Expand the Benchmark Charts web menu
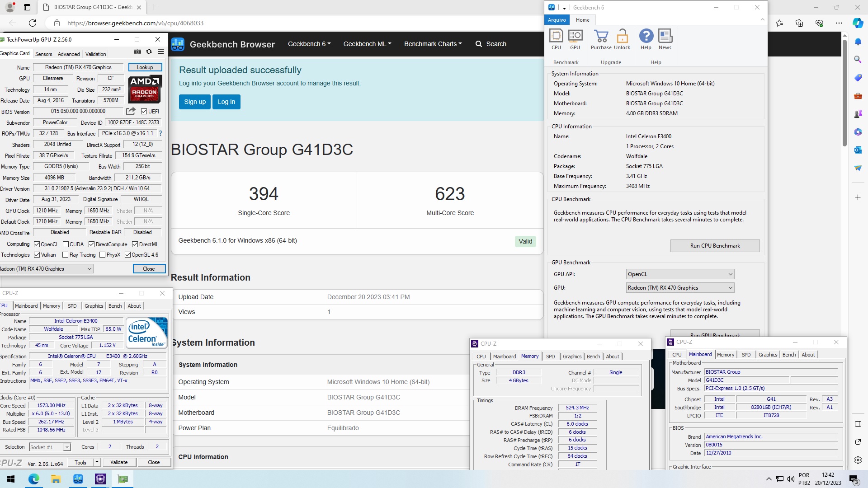The height and width of the screenshot is (488, 868). 433,44
